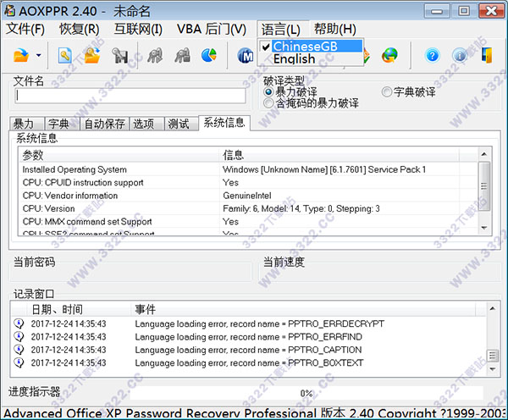Click the log window scrollbar thumb
The width and height of the screenshot is (508, 420).
(x=493, y=356)
